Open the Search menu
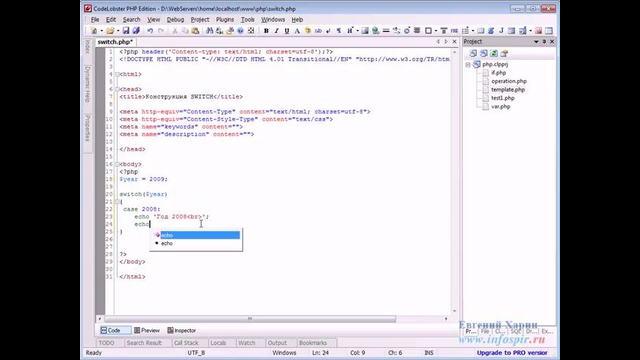This screenshot has width=640, height=360. 131,20
